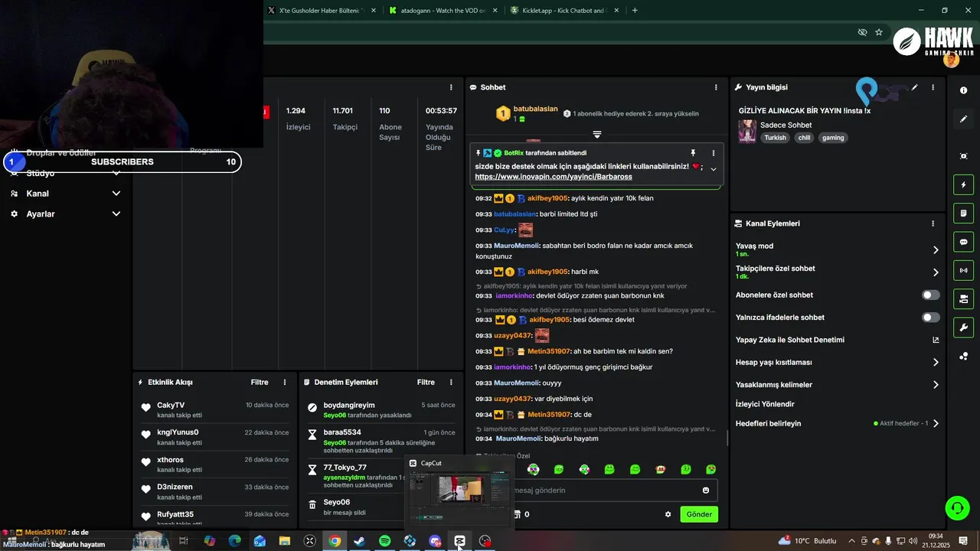Toggle the chat bubble panel in right sidebar
The image size is (980, 551).
coord(963,242)
